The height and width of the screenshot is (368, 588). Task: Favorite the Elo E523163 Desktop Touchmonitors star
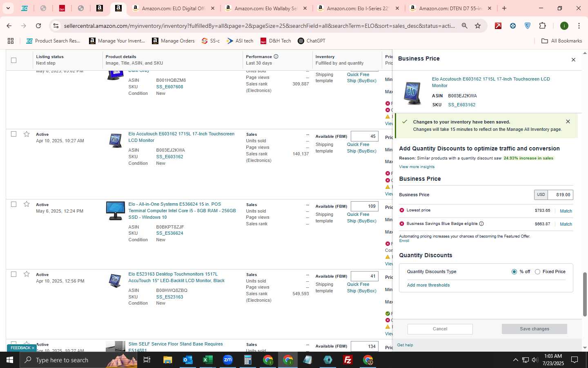coord(27,274)
